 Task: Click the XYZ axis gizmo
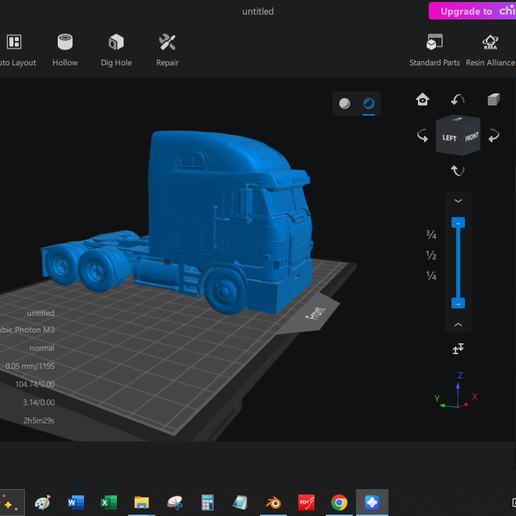457,391
